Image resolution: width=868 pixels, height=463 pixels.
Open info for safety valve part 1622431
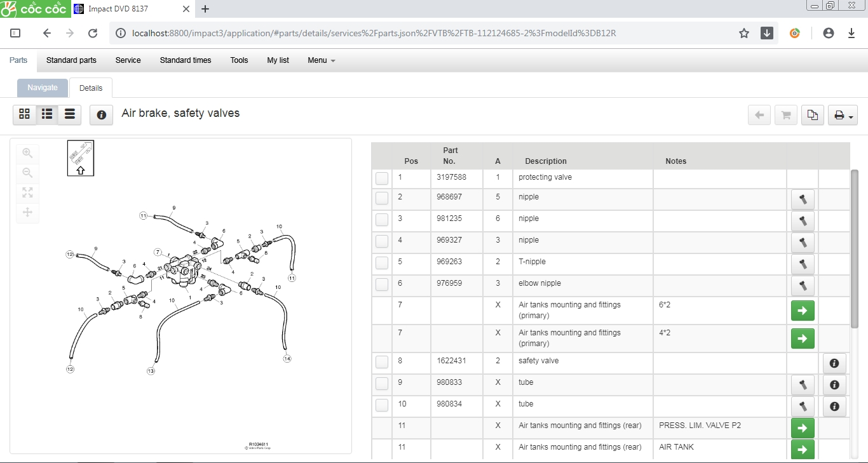[x=834, y=363]
